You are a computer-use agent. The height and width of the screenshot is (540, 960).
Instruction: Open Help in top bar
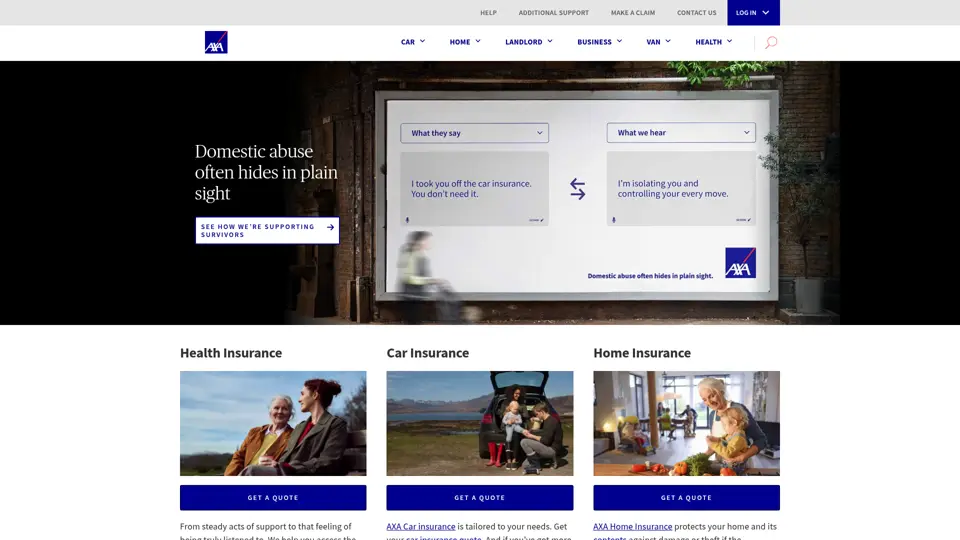pyautogui.click(x=488, y=12)
